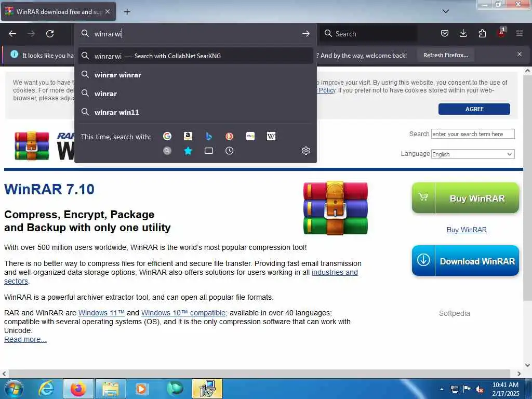Open the Downloads panel
Viewport: 532px width, 399px height.
(463, 33)
